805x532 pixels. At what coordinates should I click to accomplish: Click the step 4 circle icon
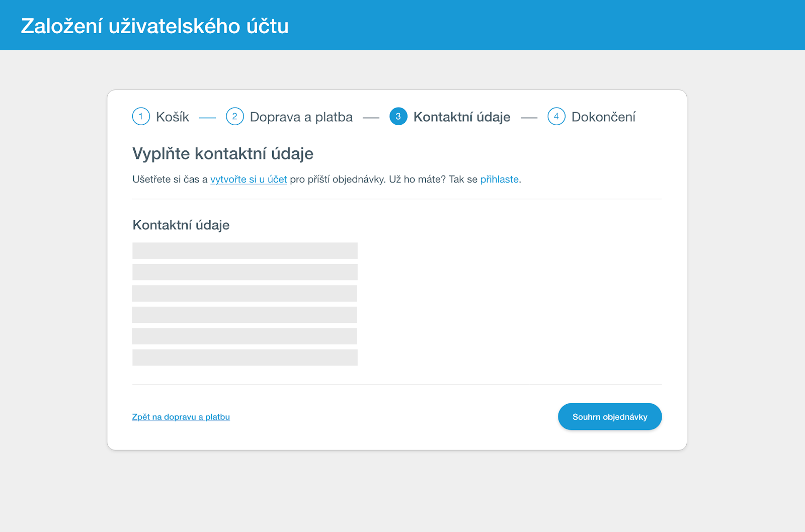click(556, 116)
